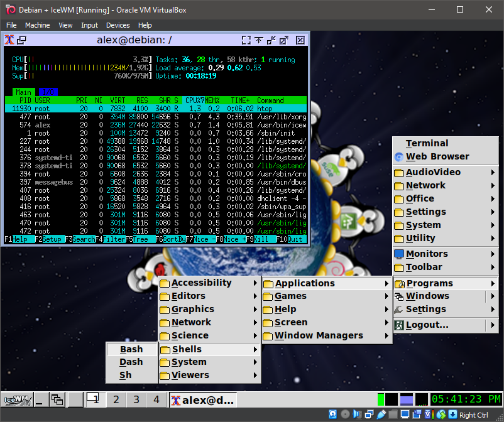
Task: Open the Devices menu in VirtualBox
Action: coord(118,25)
